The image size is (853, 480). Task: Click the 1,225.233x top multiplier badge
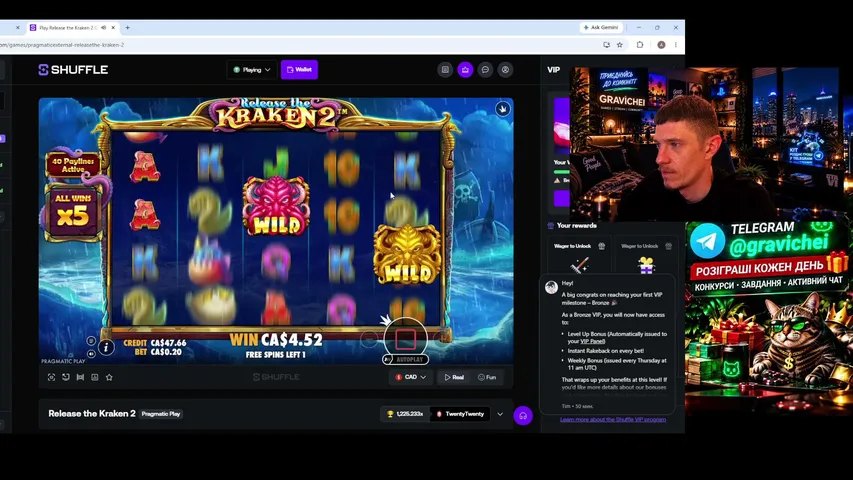coord(405,414)
